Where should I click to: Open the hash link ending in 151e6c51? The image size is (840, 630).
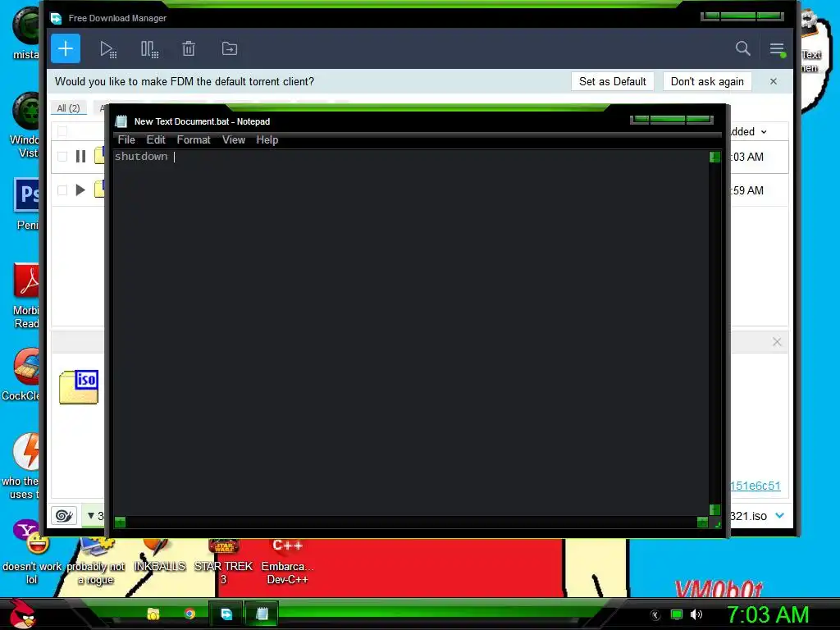click(x=756, y=486)
